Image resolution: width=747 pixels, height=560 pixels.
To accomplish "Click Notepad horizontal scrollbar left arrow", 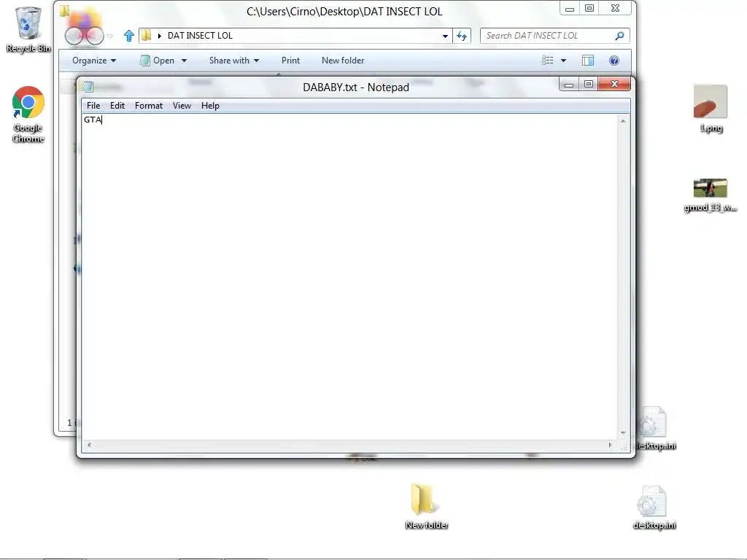I will coord(89,445).
